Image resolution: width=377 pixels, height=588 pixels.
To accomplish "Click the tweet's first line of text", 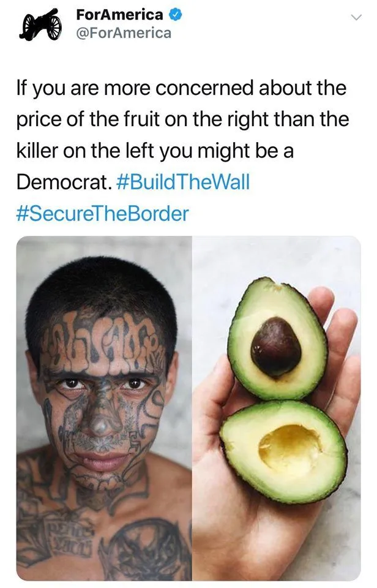I will tap(181, 88).
